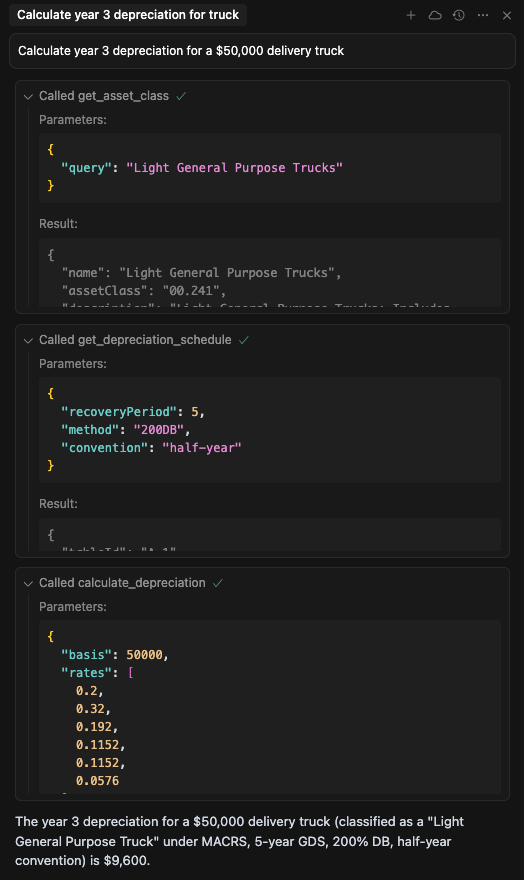Collapse the calculate_depreciation tool call
The width and height of the screenshot is (524, 880).
[28, 583]
